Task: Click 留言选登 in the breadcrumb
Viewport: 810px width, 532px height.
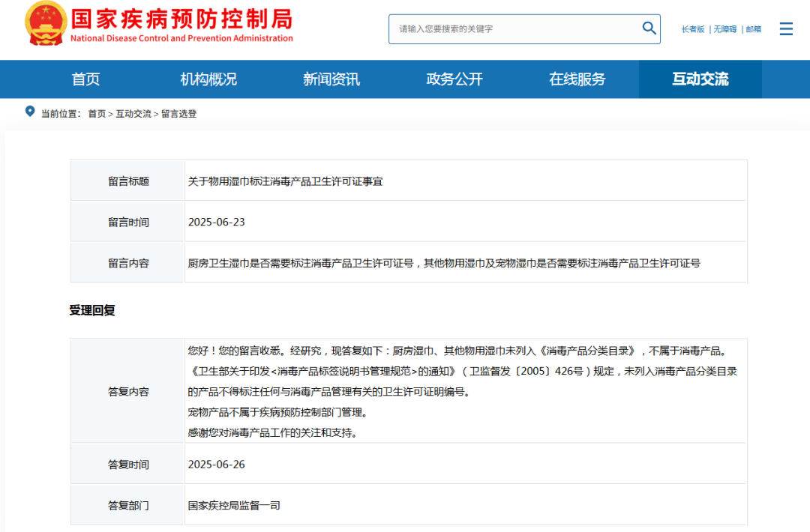Action: coord(178,114)
